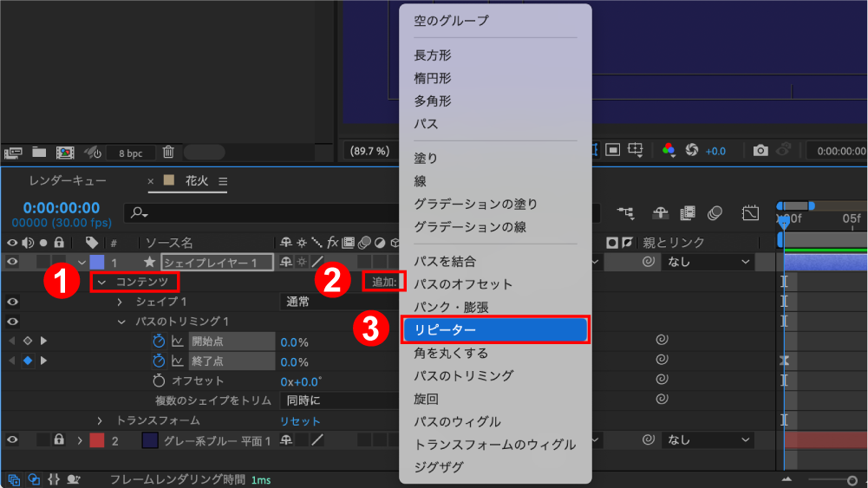Click the 追加 button for contents

pos(384,282)
